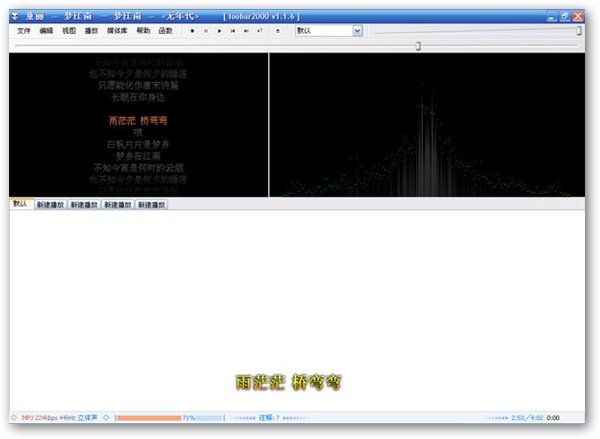
Task: Click the 2:53/4:02 playback time display
Action: tap(527, 418)
